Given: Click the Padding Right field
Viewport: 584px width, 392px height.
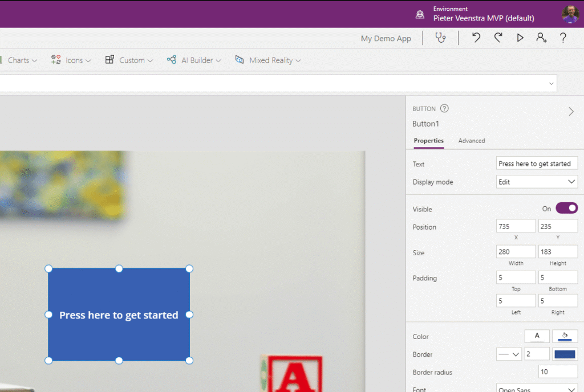Looking at the screenshot, I should [x=558, y=300].
